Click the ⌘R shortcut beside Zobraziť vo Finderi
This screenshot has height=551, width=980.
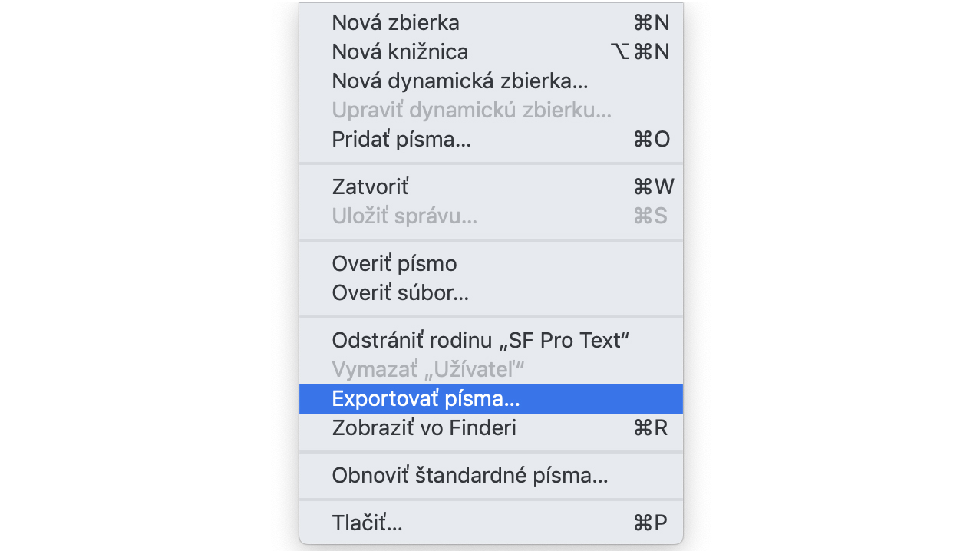click(651, 428)
